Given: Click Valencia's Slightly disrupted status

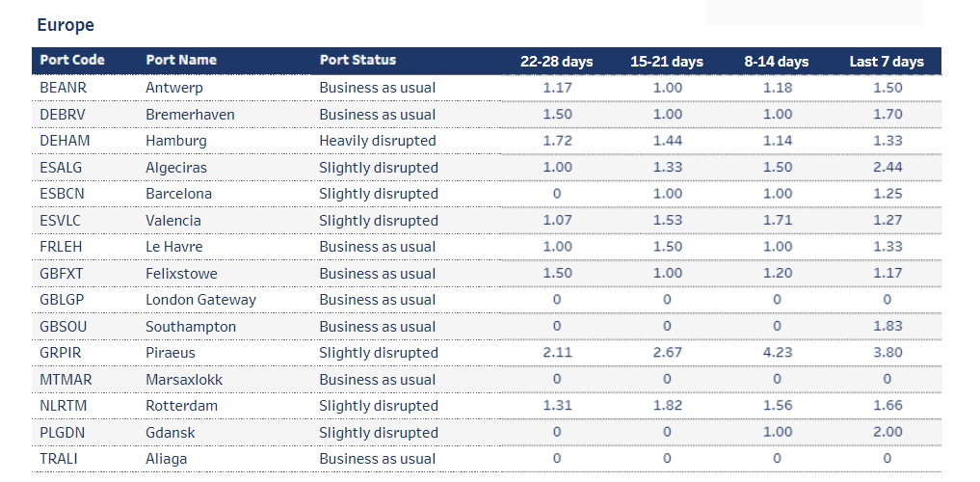Looking at the screenshot, I should 379,221.
